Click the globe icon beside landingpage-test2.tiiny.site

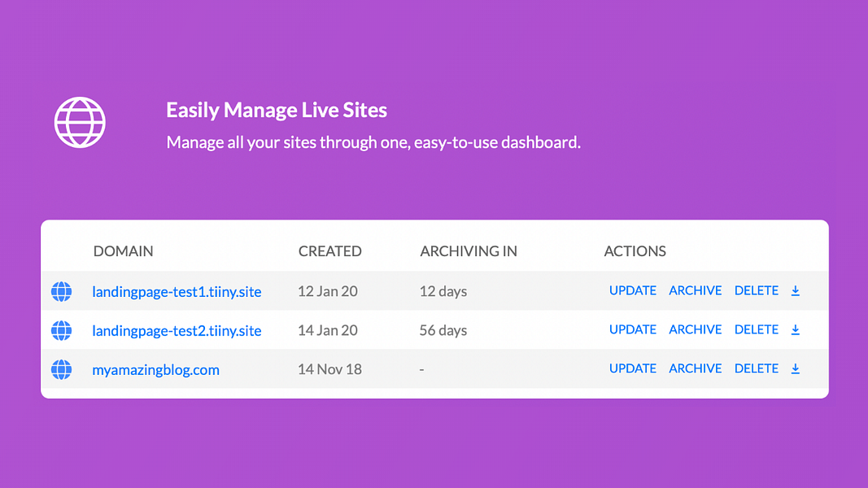point(61,330)
